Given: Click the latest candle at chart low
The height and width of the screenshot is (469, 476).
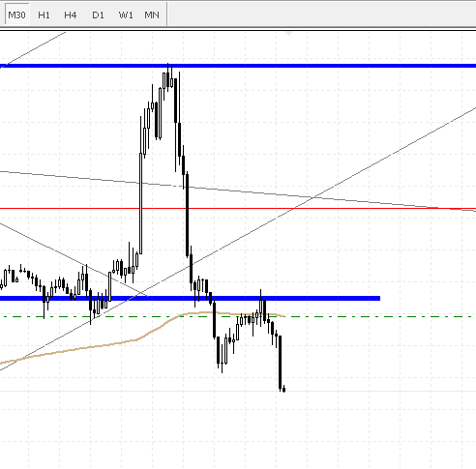Looking at the screenshot, I should point(283,389).
